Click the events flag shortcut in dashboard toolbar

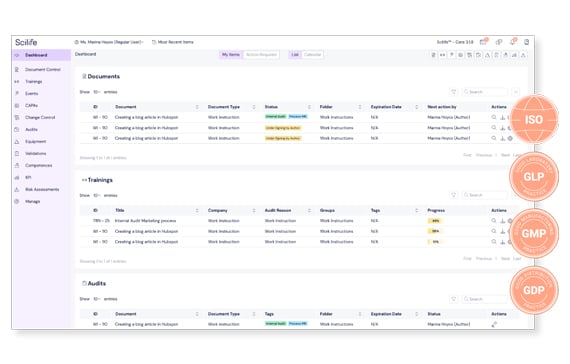(451, 55)
